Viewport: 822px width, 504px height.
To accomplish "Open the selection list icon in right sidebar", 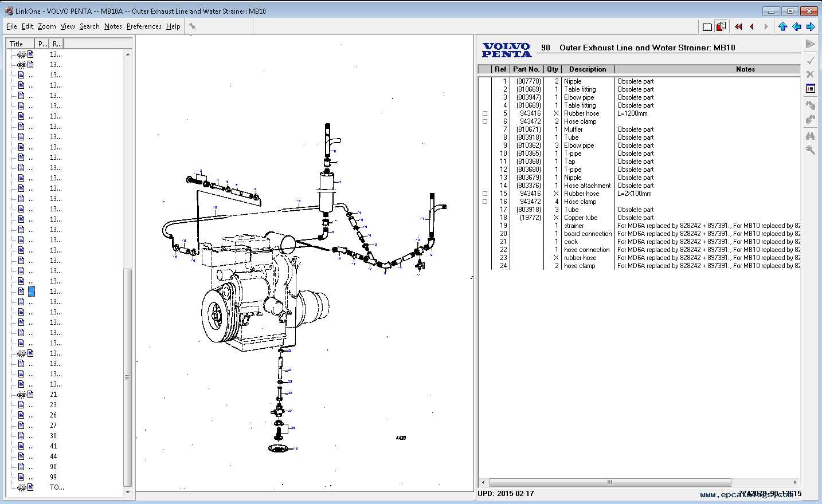I will click(x=811, y=89).
